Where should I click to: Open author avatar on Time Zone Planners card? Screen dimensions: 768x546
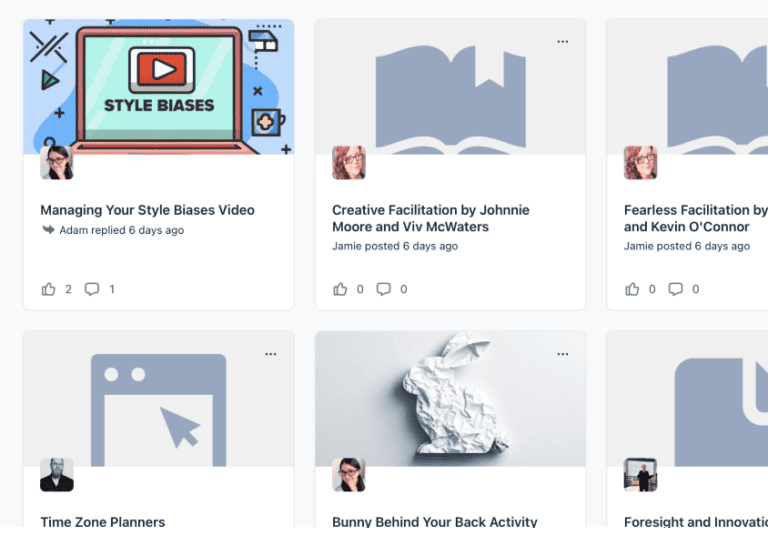[57, 474]
